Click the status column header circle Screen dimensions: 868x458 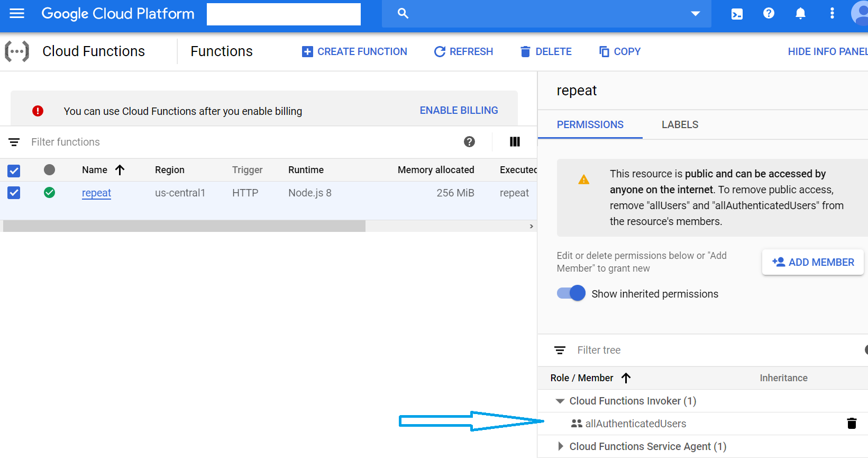click(x=49, y=169)
